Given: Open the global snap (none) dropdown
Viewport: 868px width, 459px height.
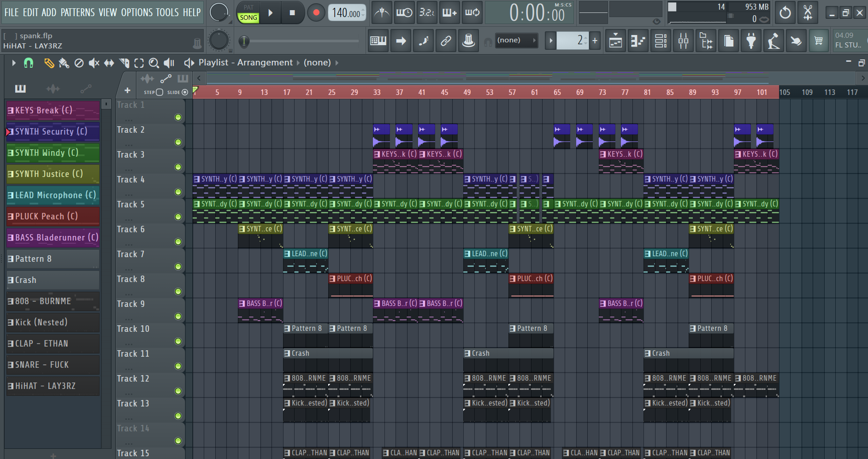Looking at the screenshot, I should coord(516,41).
